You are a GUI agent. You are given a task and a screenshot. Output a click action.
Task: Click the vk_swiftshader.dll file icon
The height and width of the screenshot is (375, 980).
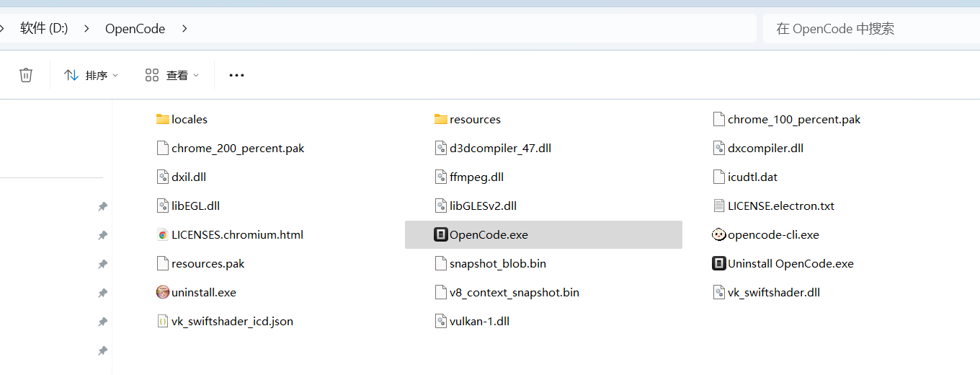(718, 292)
